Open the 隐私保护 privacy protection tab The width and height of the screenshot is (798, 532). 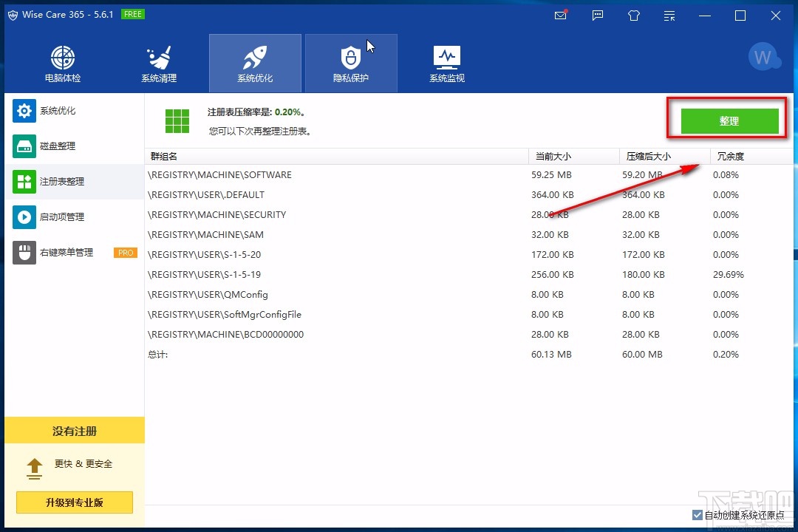click(x=351, y=63)
